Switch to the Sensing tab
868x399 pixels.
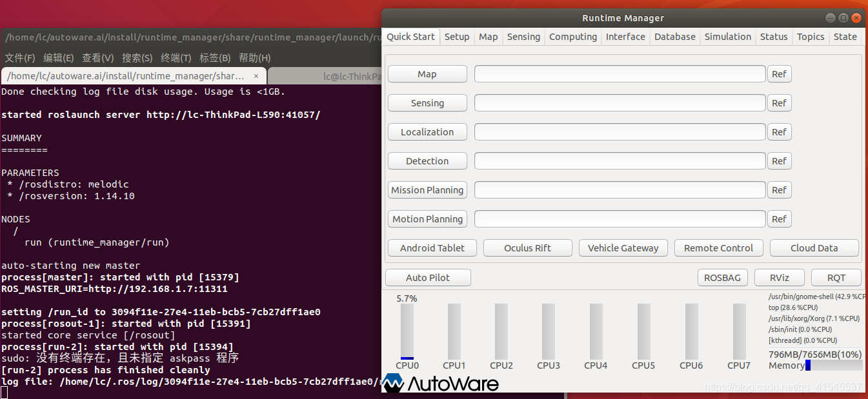point(523,37)
